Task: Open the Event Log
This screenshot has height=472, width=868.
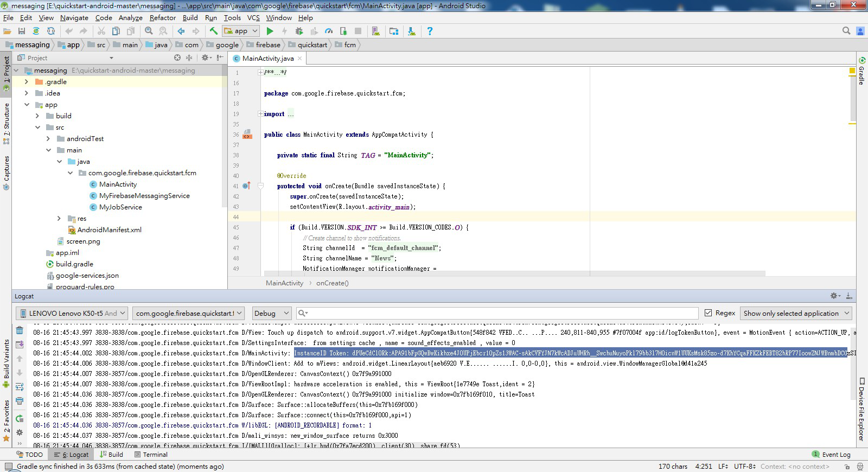Action: pyautogui.click(x=831, y=455)
